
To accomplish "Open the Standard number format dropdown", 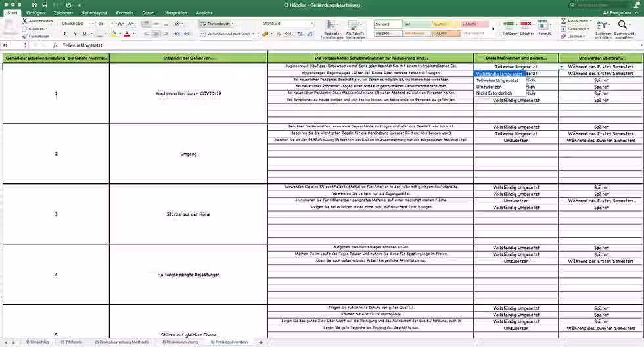I will [311, 24].
